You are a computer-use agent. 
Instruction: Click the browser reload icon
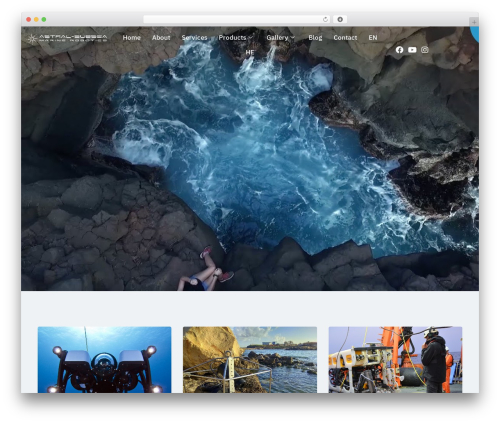(325, 19)
